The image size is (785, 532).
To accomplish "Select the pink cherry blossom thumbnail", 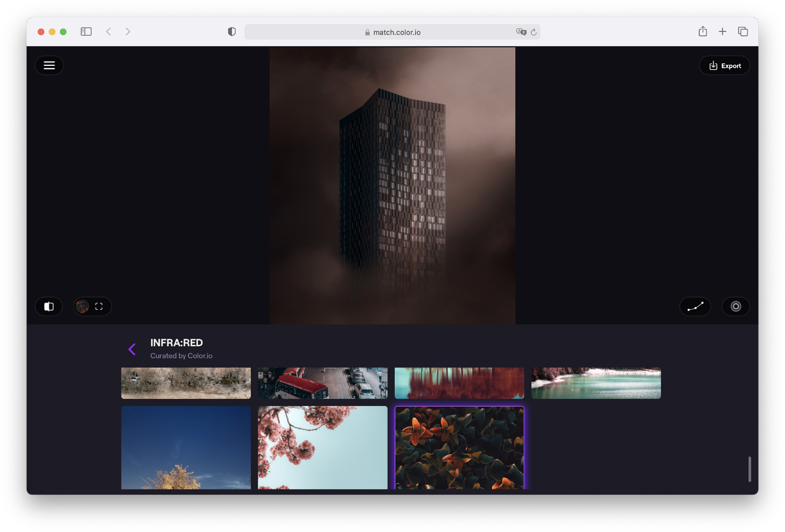I will pos(322,447).
